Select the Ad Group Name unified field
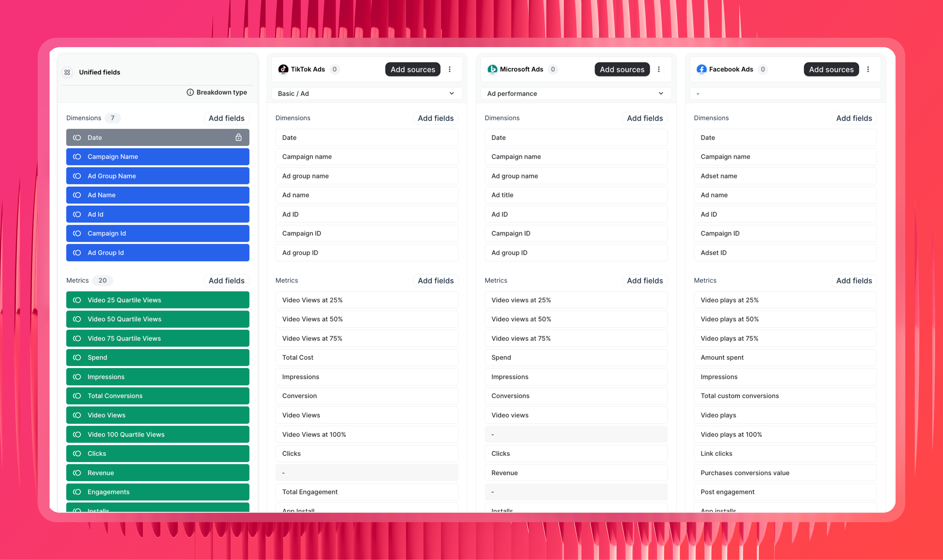The width and height of the screenshot is (943, 560). (x=158, y=176)
